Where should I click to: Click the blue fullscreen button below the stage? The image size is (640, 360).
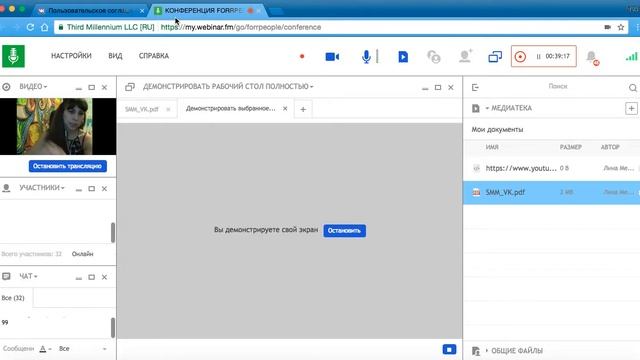click(449, 349)
